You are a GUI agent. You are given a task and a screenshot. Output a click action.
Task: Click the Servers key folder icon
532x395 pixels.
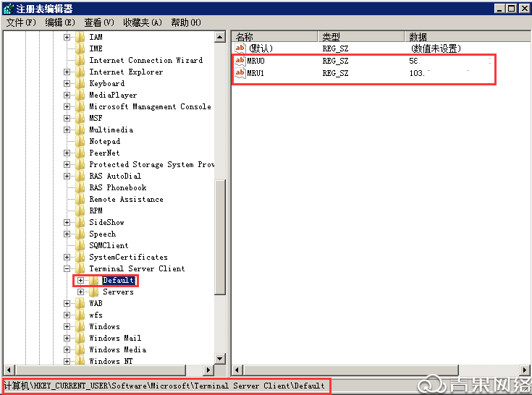pos(94,292)
